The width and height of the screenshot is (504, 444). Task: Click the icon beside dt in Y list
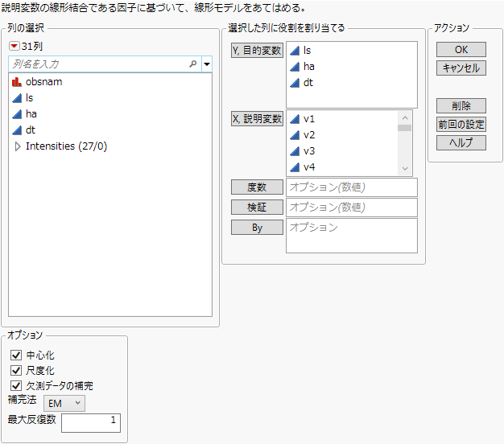click(x=295, y=83)
